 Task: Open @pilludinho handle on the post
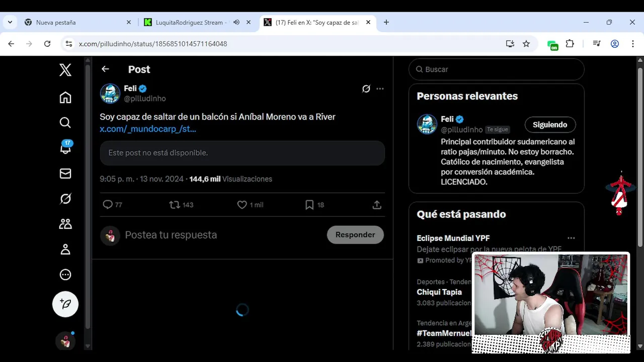pos(145,99)
